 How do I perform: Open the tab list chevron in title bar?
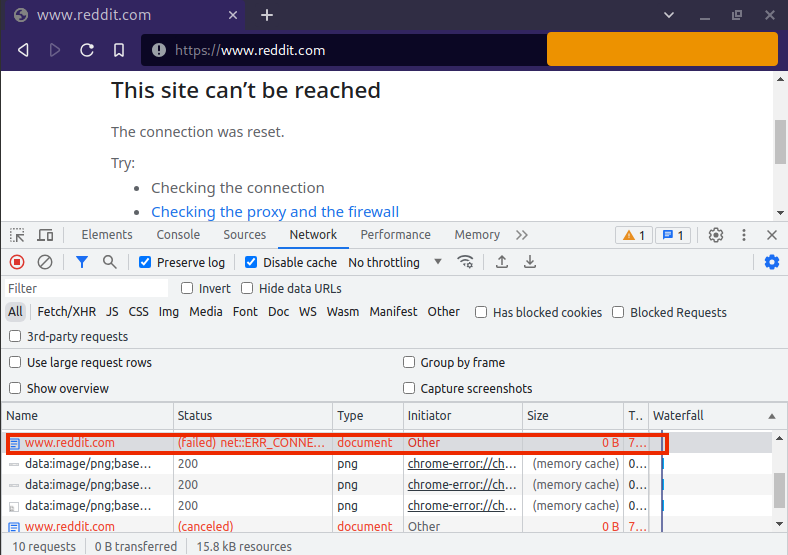tap(668, 15)
